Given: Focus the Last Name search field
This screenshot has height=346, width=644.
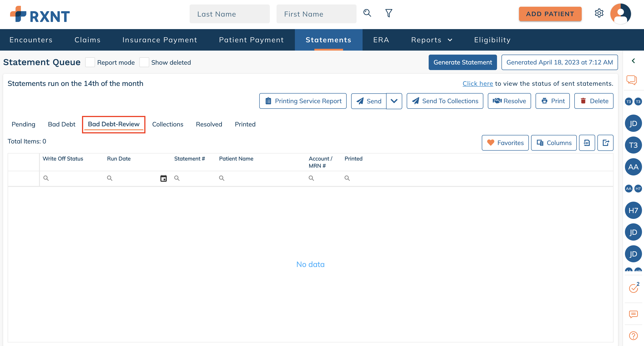Looking at the screenshot, I should point(229,14).
